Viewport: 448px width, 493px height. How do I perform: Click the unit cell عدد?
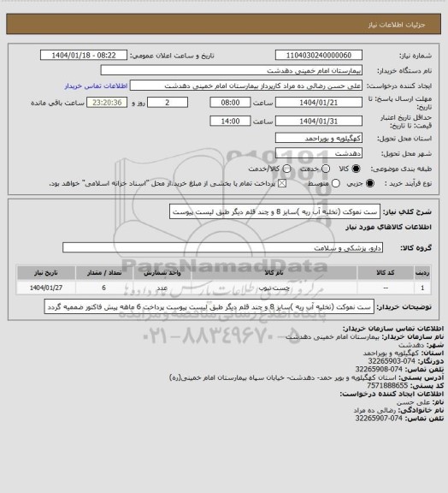pos(162,288)
